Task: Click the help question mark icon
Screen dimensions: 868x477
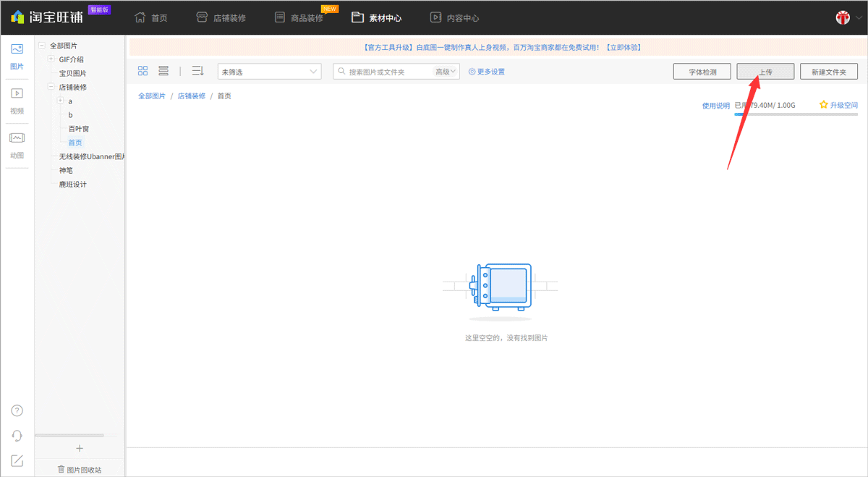Action: [17, 410]
